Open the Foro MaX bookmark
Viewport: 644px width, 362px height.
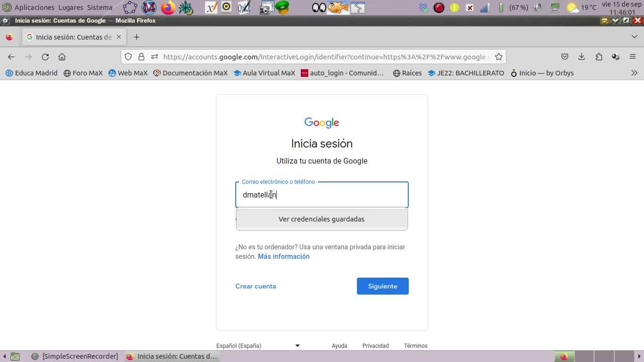(x=83, y=73)
